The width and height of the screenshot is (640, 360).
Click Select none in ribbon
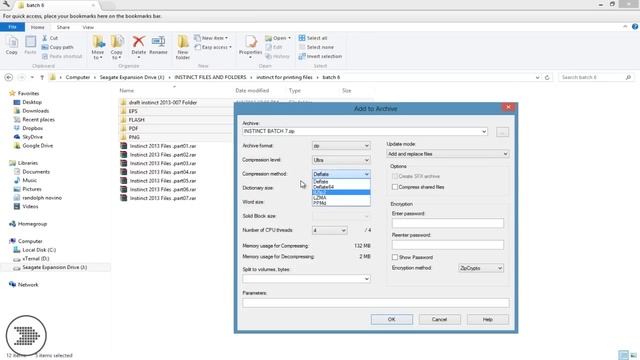[316, 47]
